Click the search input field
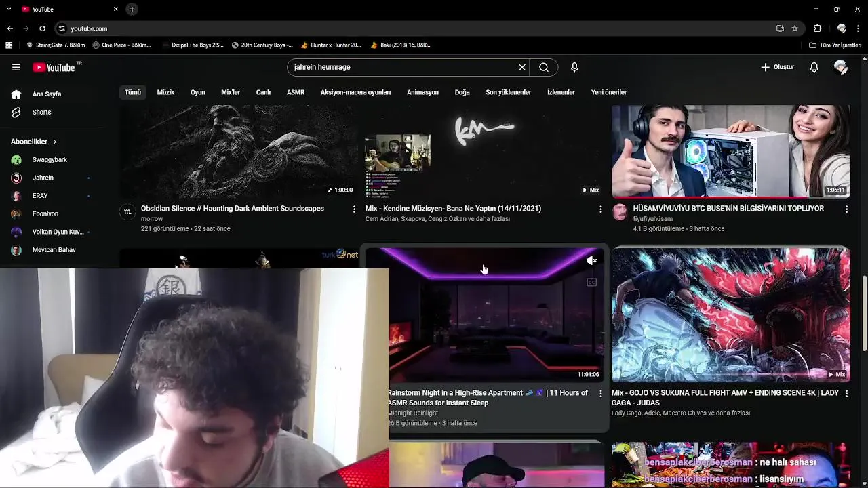Screen dimensions: 868x488 (403, 67)
